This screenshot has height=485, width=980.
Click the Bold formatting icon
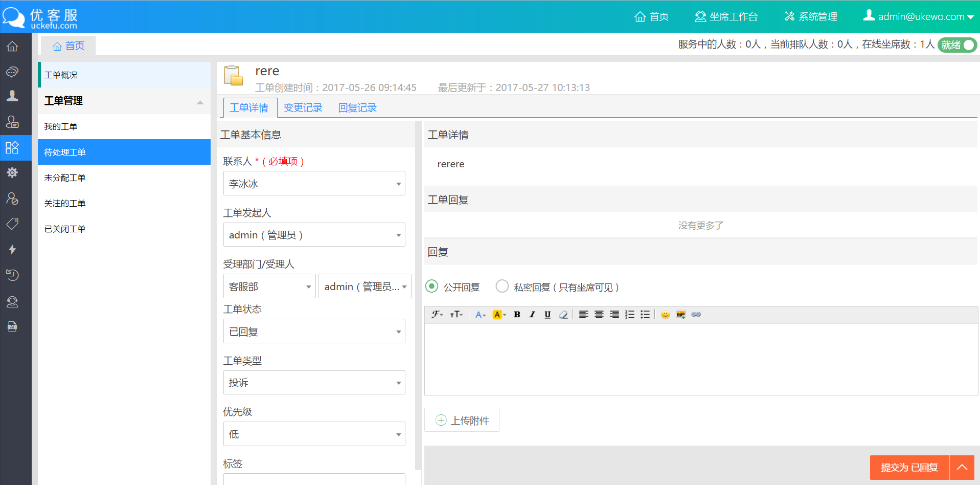pos(517,315)
